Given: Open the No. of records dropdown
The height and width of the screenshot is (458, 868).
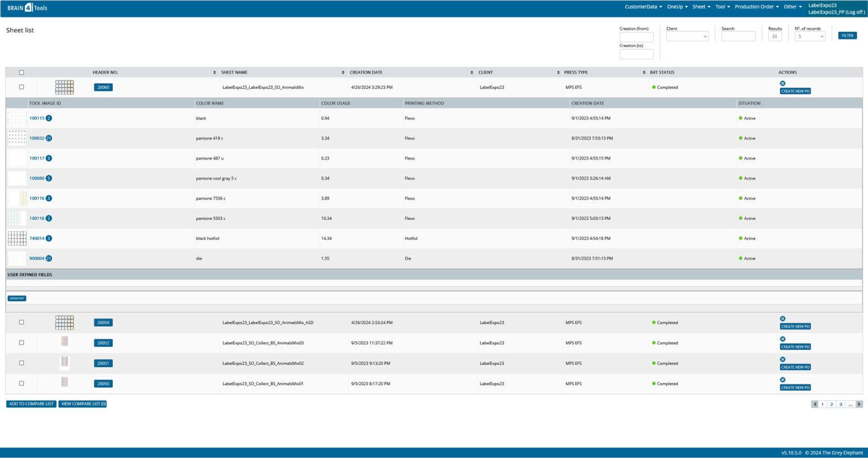Looking at the screenshot, I should click(x=810, y=36).
